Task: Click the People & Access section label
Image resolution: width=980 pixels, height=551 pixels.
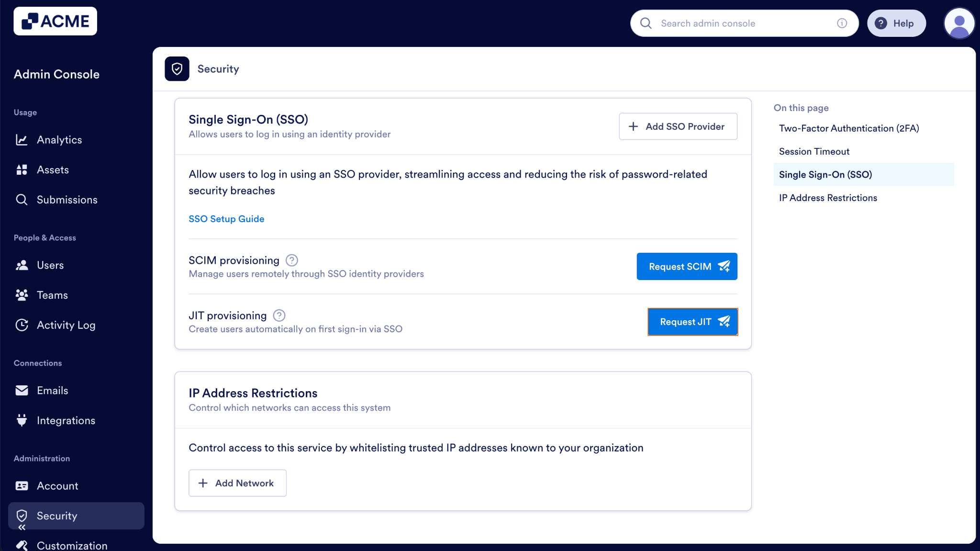Action: (45, 238)
